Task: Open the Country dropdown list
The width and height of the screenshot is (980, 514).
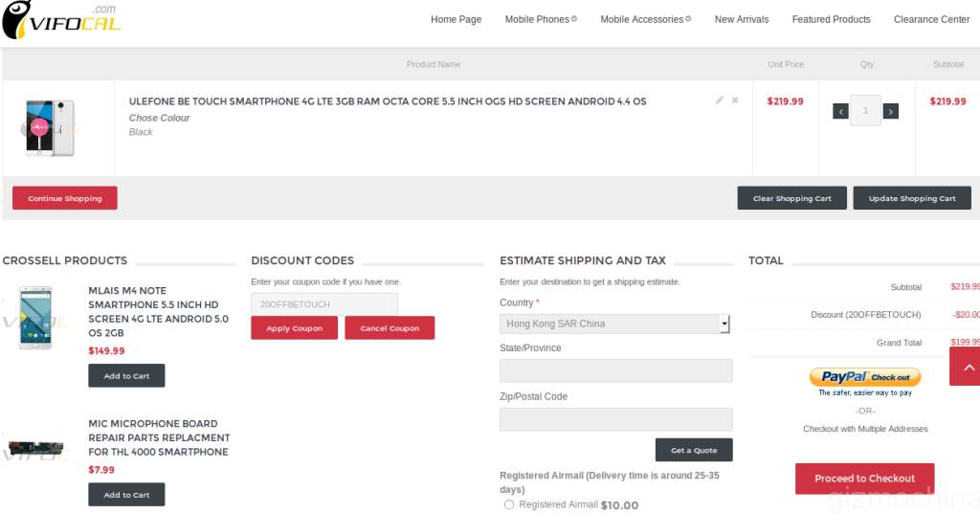Action: coord(615,324)
